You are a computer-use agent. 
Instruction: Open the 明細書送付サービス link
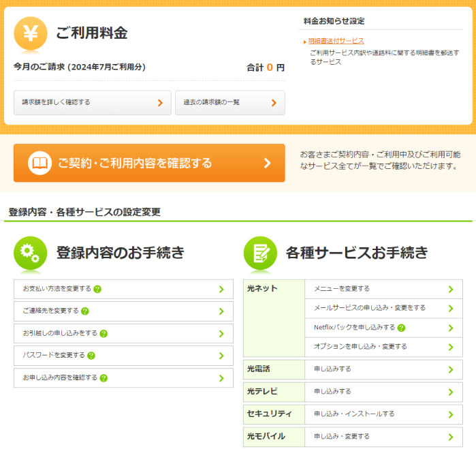click(336, 41)
